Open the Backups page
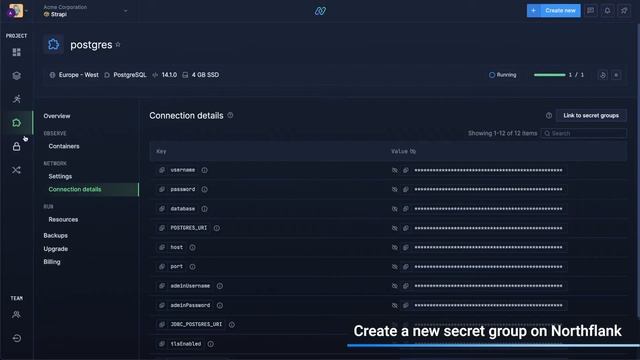Viewport: 640px width, 360px height. pyautogui.click(x=56, y=236)
